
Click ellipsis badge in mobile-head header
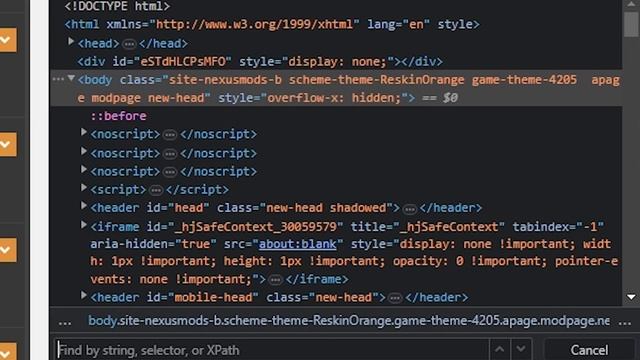pyautogui.click(x=395, y=298)
